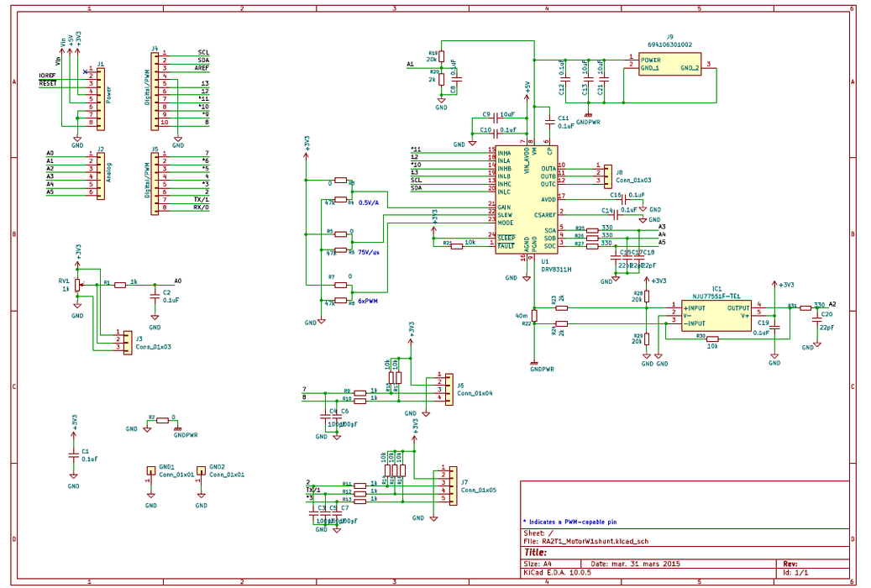The image size is (871, 588).
Task: Click the NJU77551F-TE1 op-amp IC1 symbol
Action: (716, 316)
